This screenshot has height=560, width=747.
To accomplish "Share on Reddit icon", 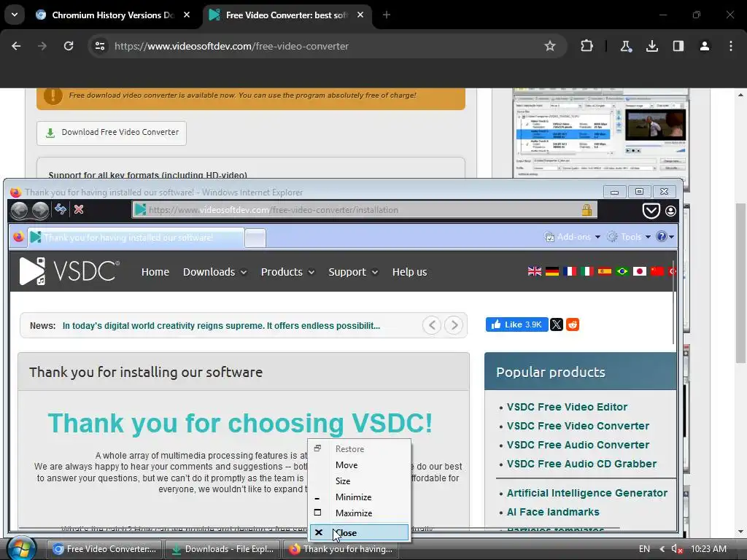I will coord(573,324).
